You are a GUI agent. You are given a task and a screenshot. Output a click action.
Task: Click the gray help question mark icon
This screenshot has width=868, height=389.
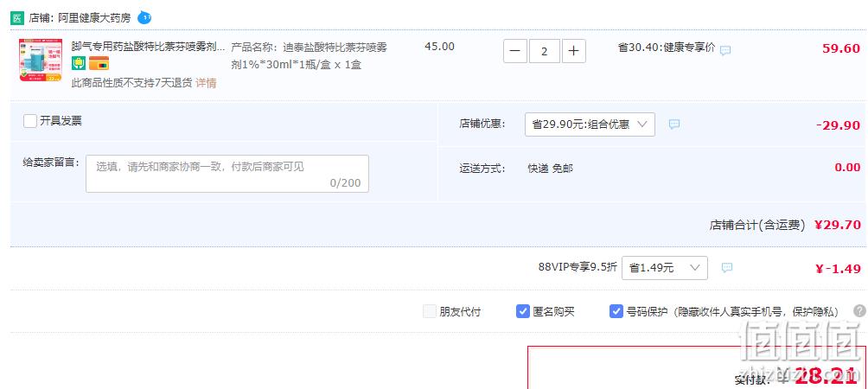click(x=859, y=310)
